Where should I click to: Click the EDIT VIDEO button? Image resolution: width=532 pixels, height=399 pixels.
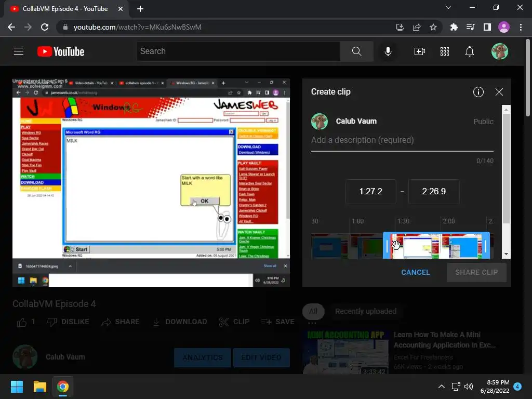261,357
